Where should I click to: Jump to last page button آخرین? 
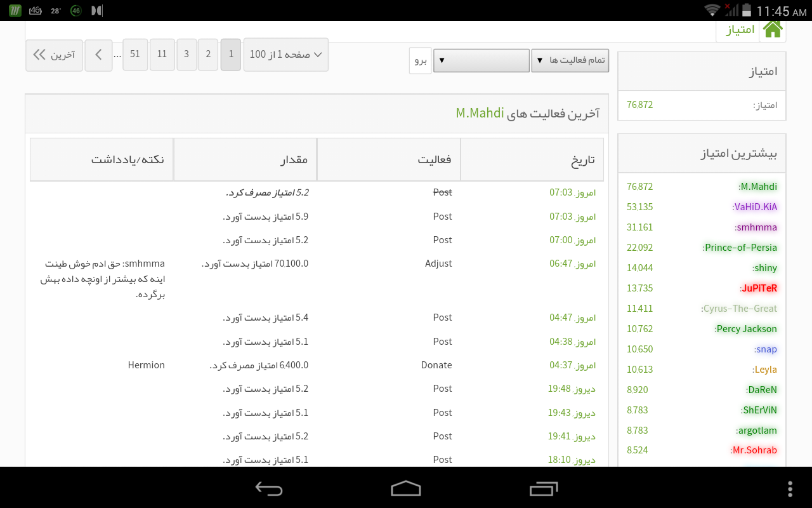click(55, 55)
